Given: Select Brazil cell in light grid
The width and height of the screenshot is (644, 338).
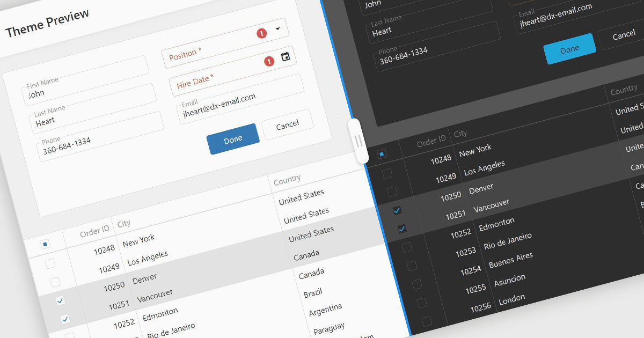Looking at the screenshot, I should click(313, 293).
